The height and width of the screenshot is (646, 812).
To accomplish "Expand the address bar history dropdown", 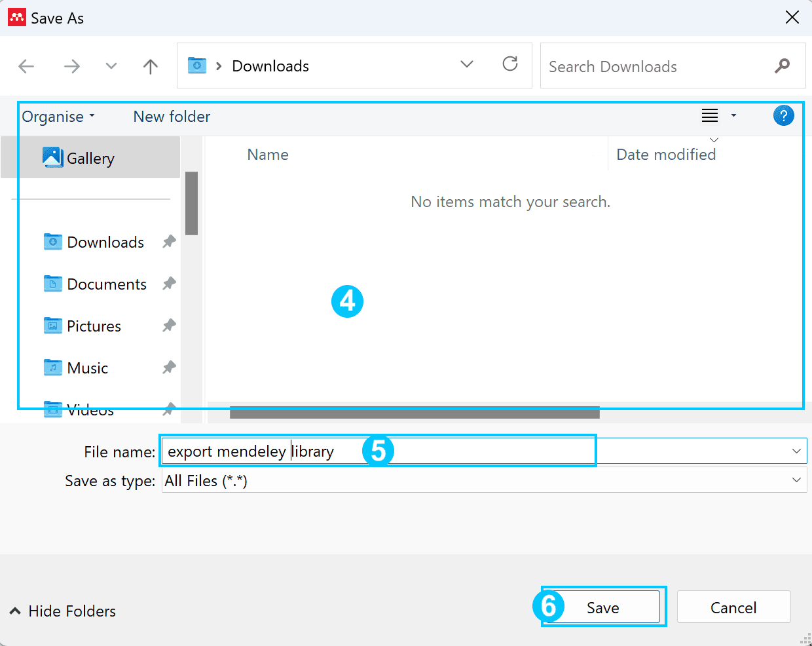I will 467,64.
